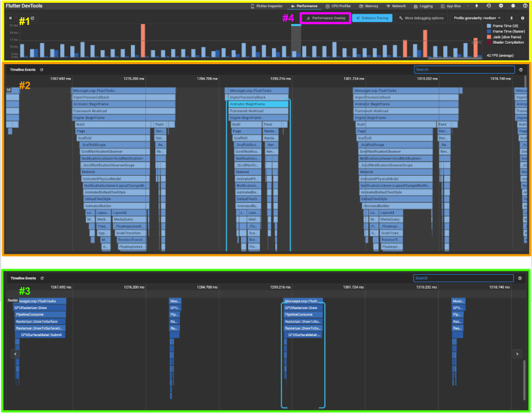
Task: Export performance data with the download icon
Action: (x=512, y=18)
